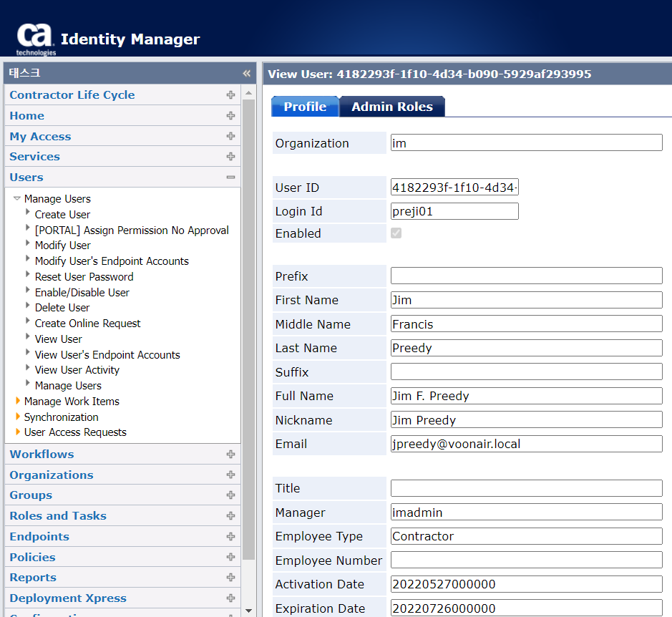Toggle the Enabled checkbox
This screenshot has height=617, width=672.
point(396,233)
